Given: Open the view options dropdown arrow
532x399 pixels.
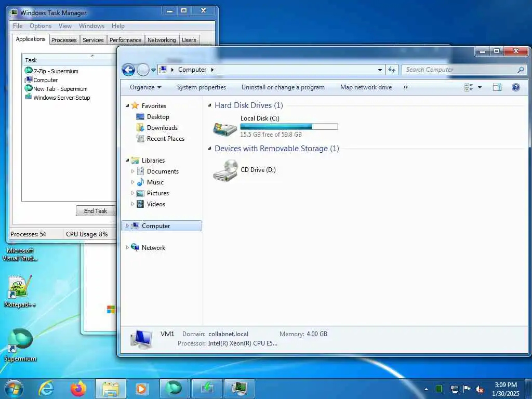Looking at the screenshot, I should tap(480, 87).
